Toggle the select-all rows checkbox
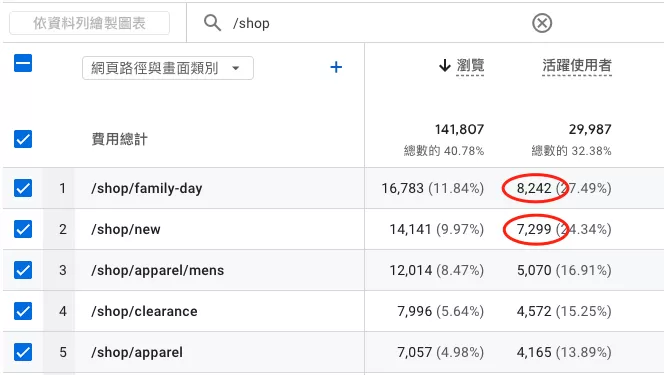 [23, 63]
